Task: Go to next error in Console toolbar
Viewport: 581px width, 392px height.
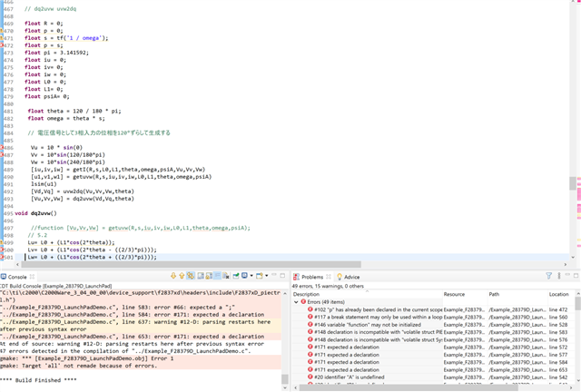Action: (x=173, y=276)
